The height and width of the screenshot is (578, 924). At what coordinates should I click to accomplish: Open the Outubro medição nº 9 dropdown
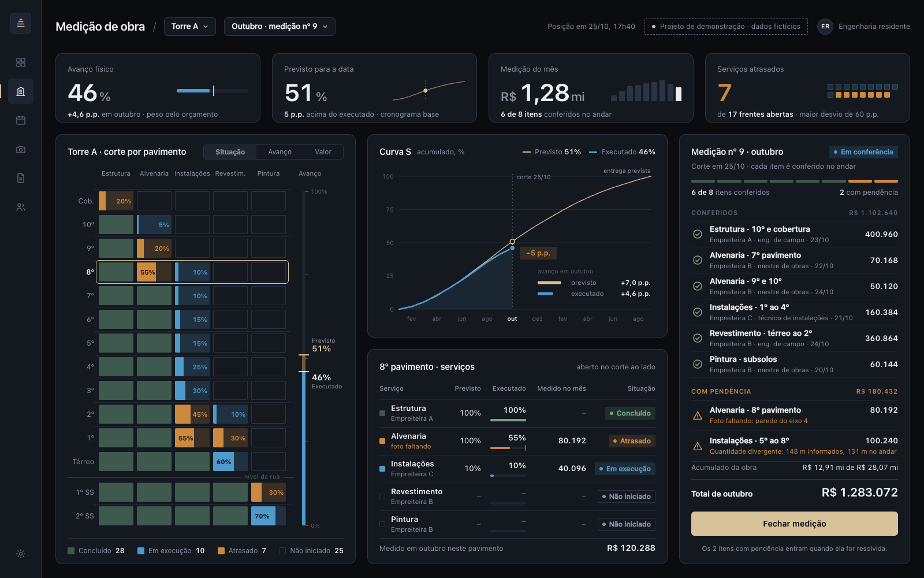click(x=280, y=27)
